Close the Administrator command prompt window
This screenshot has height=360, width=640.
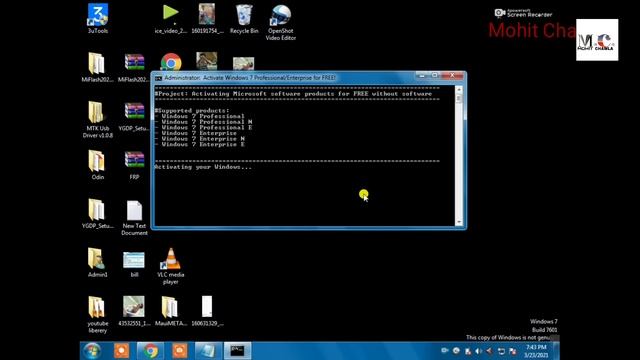(452, 76)
